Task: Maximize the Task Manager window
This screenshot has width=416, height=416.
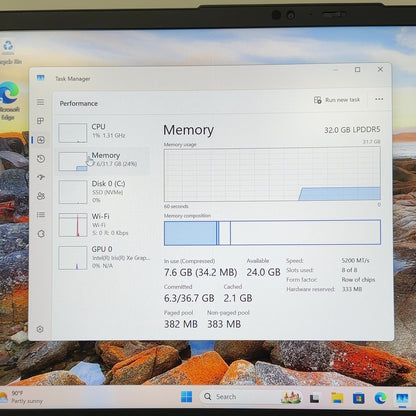Action: click(x=358, y=69)
